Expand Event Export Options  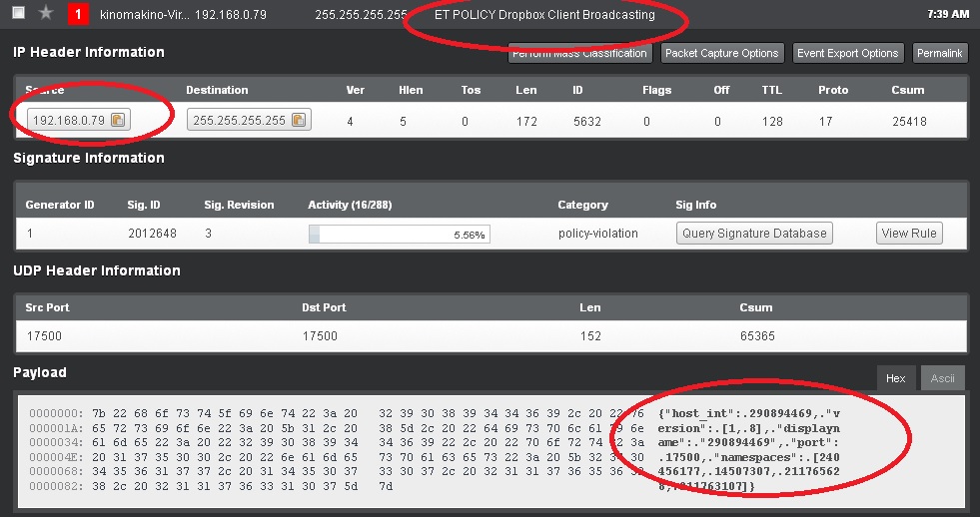[x=848, y=54]
